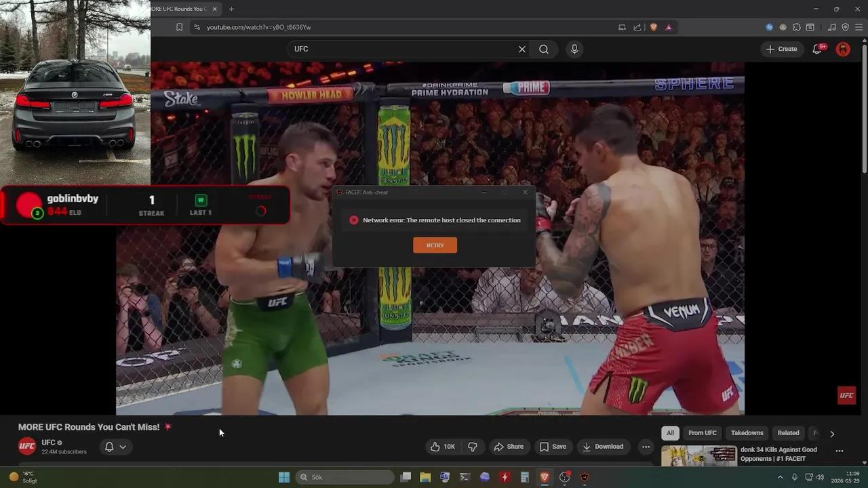Select the All filter chip
This screenshot has height=488, width=868.
(670, 433)
